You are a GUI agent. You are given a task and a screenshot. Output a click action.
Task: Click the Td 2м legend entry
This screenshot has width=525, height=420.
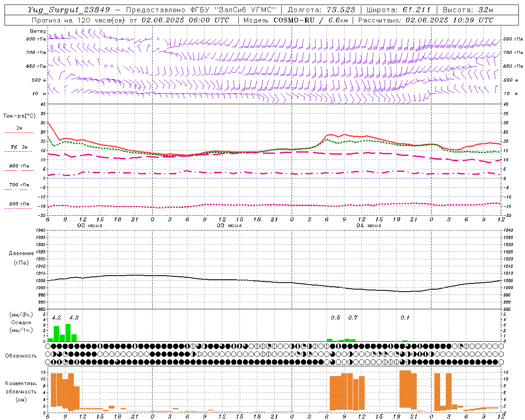19,147
